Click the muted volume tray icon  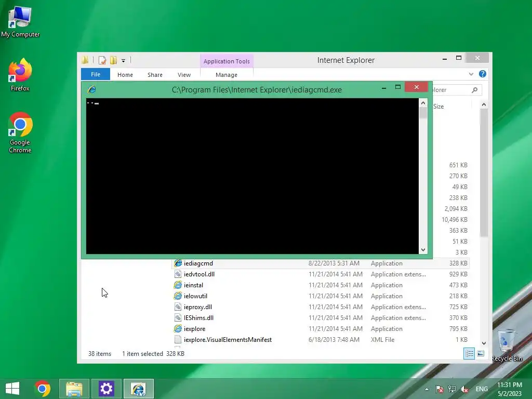coord(464,389)
